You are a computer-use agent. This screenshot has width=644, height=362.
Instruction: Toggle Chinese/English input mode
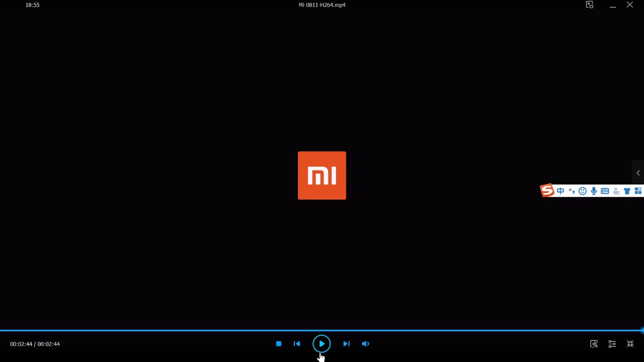pos(560,191)
